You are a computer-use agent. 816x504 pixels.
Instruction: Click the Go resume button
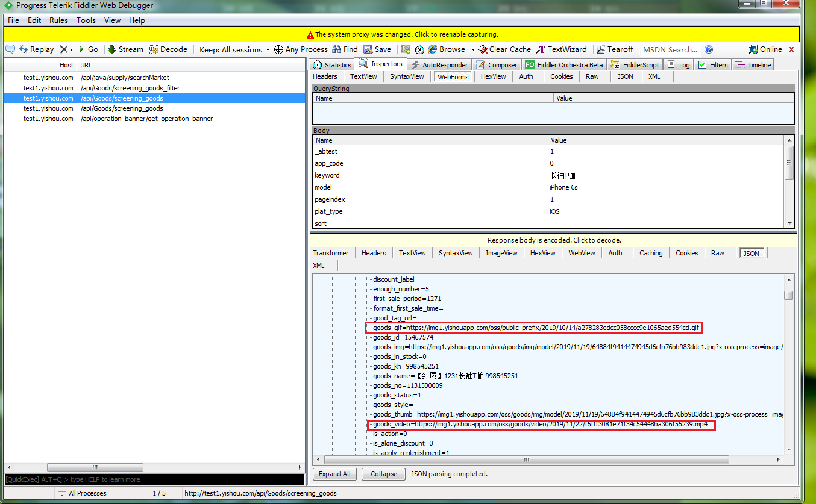[x=88, y=49]
